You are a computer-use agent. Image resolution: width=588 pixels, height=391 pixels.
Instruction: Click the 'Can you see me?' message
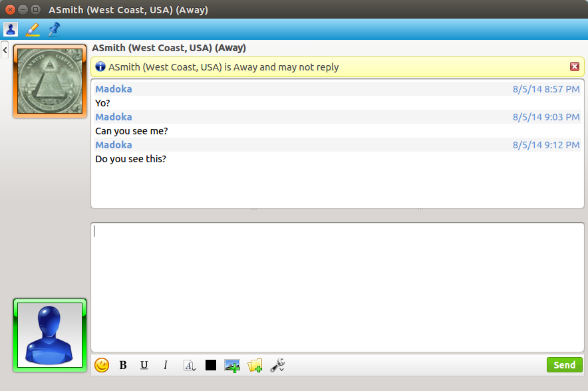coord(132,131)
